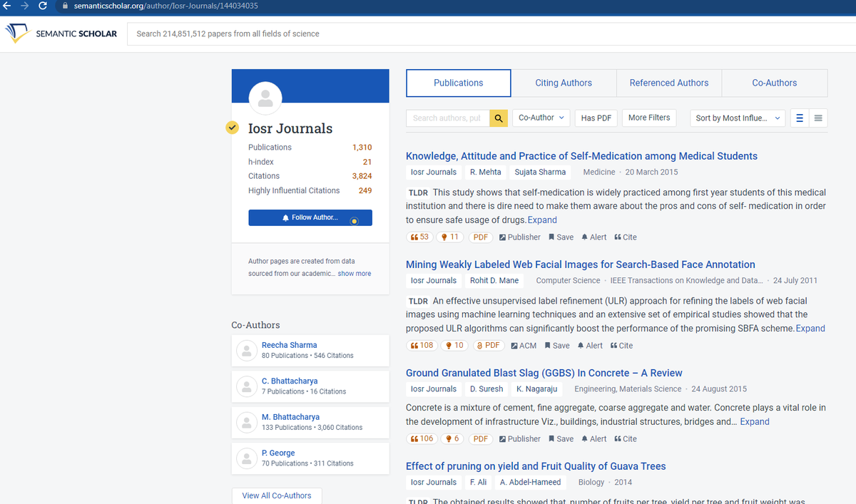
Task: Click the browser address bar URL
Action: click(x=165, y=6)
